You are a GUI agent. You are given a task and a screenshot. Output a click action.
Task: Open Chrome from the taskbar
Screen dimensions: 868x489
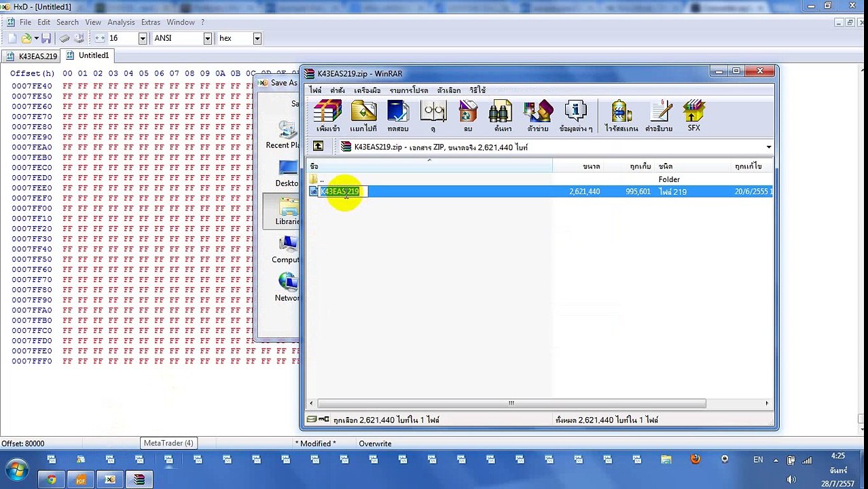point(52,479)
